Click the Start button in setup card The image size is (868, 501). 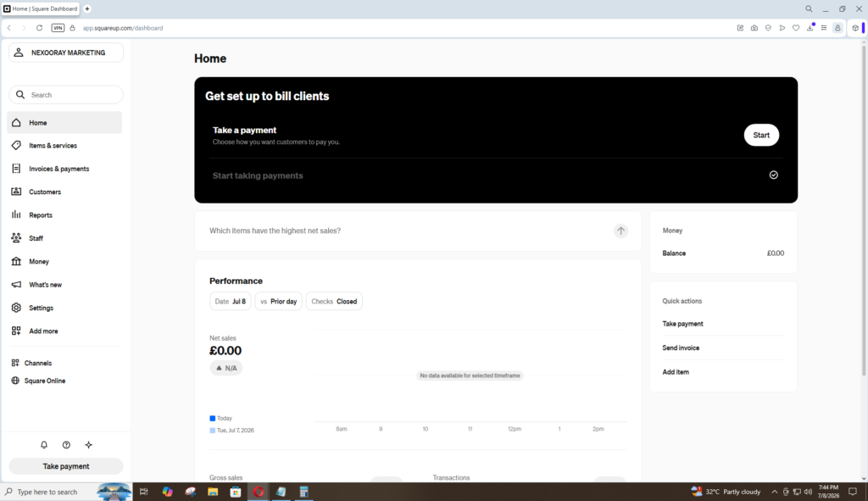[761, 135]
